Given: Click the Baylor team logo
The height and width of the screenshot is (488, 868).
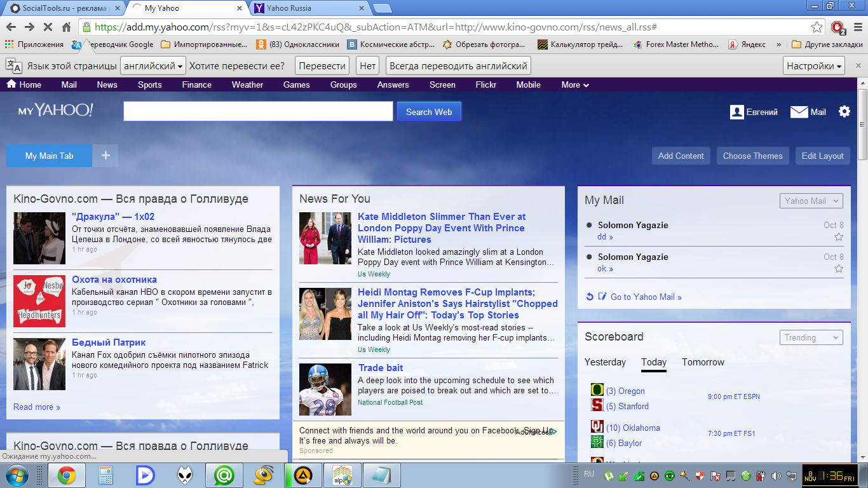Looking at the screenshot, I should [x=597, y=442].
